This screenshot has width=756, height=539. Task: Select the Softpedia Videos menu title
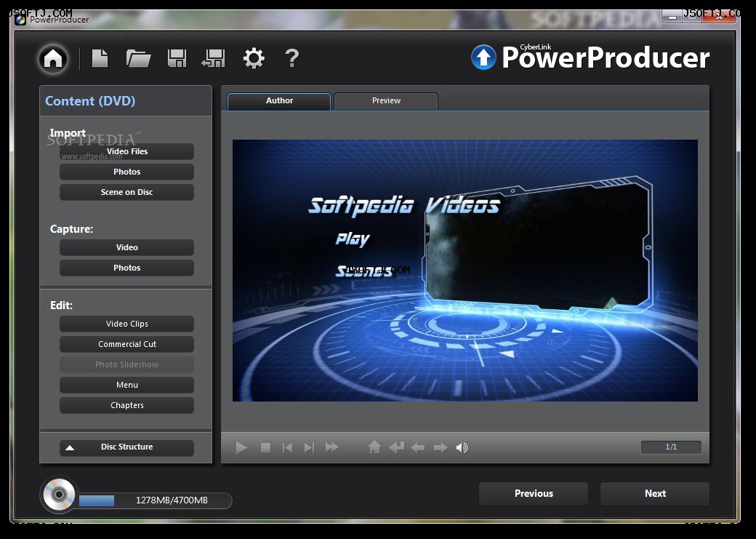404,205
